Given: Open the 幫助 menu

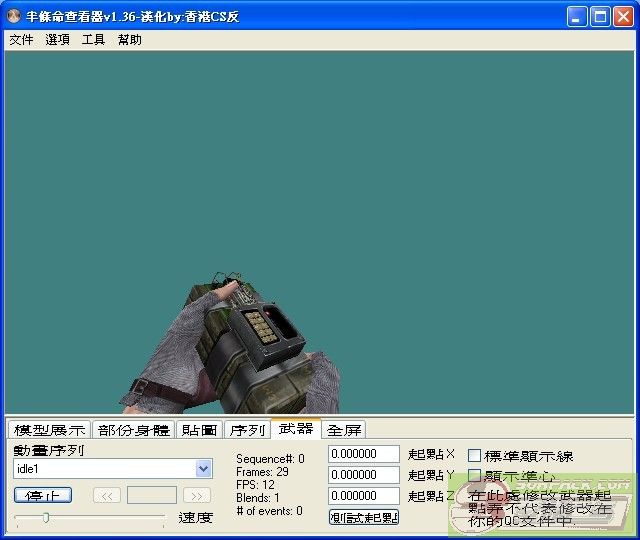Looking at the screenshot, I should tap(129, 40).
